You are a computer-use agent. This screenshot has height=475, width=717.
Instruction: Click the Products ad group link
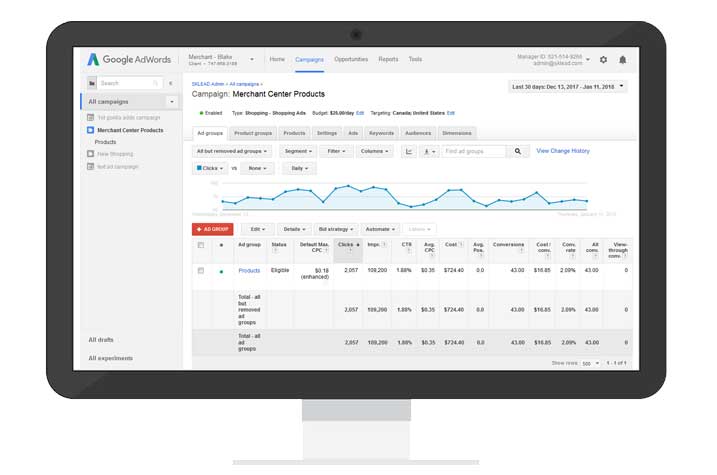tap(249, 271)
